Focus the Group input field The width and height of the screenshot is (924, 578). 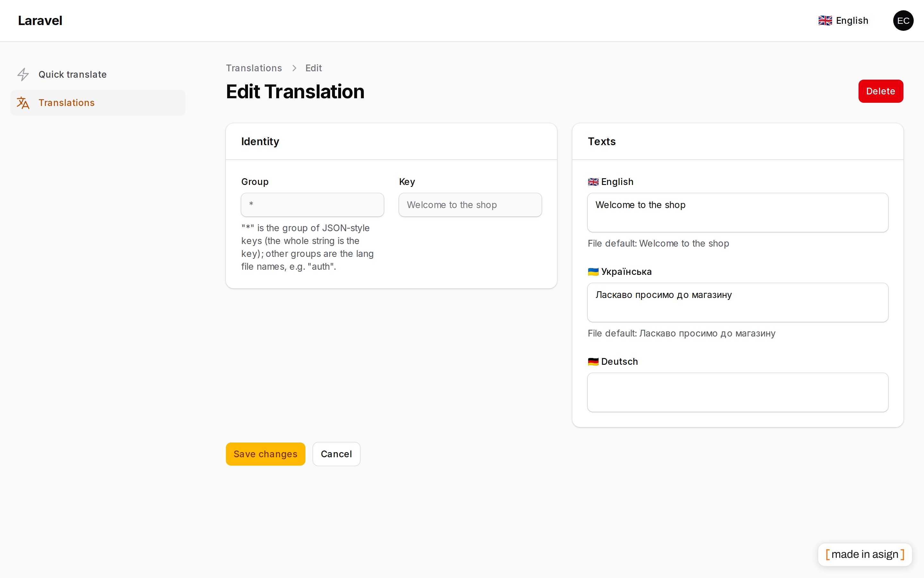pos(312,205)
